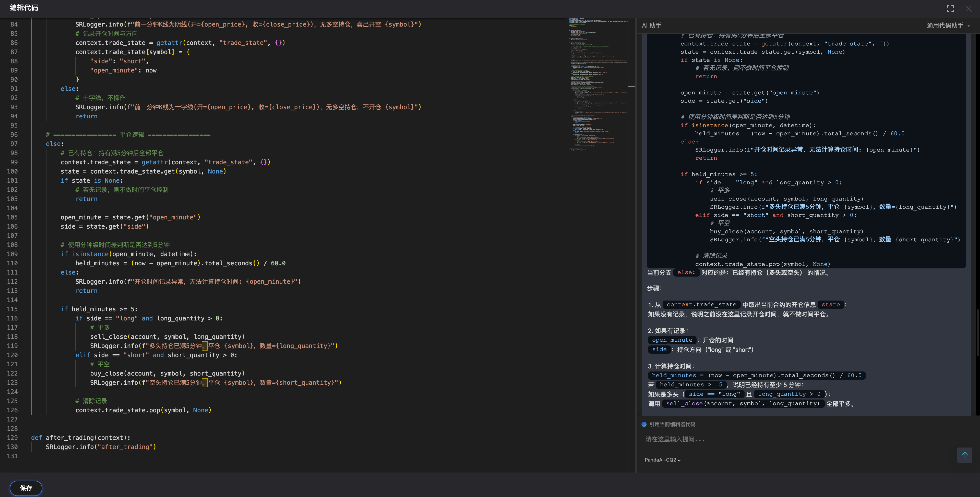Screen dimensions: 980x497
Task: Click the inline 'side' tag under 如果有记录
Action: (x=659, y=350)
